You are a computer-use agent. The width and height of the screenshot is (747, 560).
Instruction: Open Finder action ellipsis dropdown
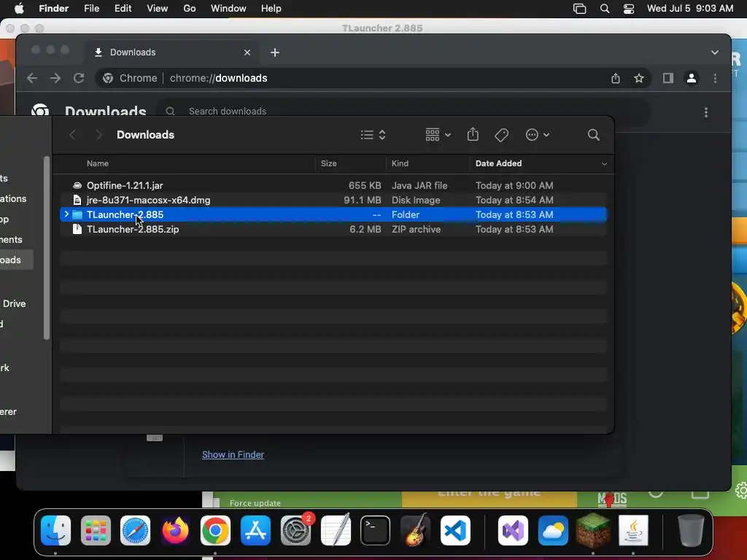click(538, 135)
